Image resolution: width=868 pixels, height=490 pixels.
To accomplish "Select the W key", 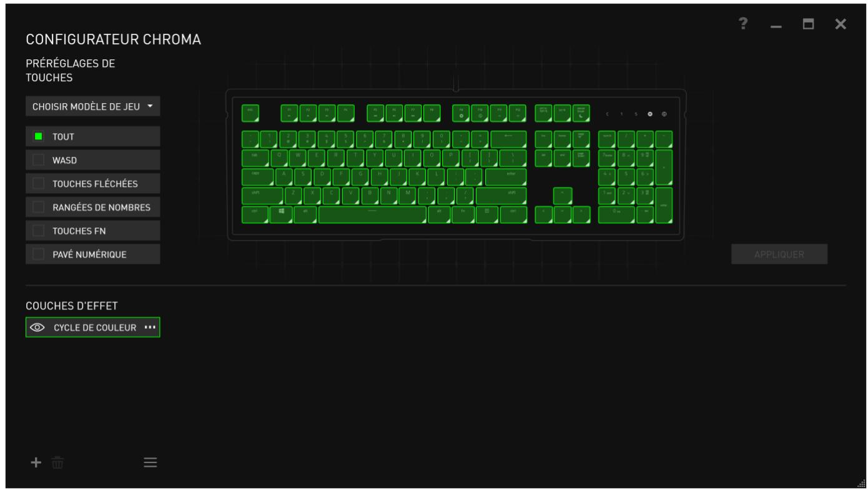I will [298, 158].
